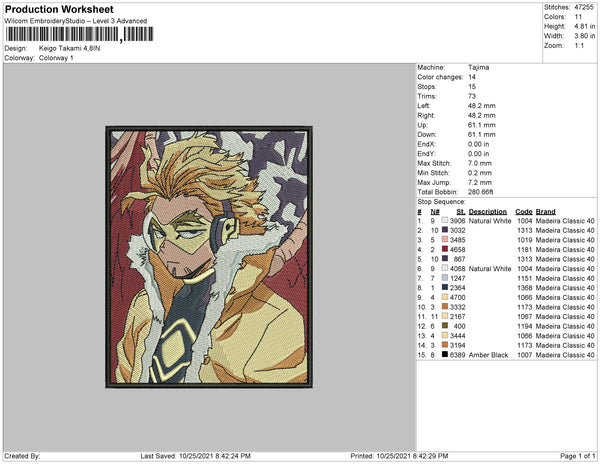The width and height of the screenshot is (600, 464).
Task: Select the purple swatch in stop 5
Action: click(445, 259)
